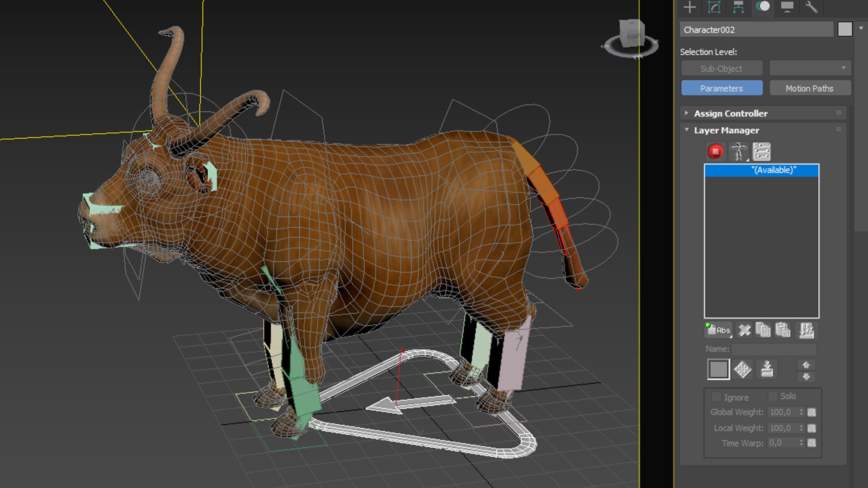Viewport: 868px width, 488px height.
Task: Open the Modify command panel tab
Action: coord(714,7)
